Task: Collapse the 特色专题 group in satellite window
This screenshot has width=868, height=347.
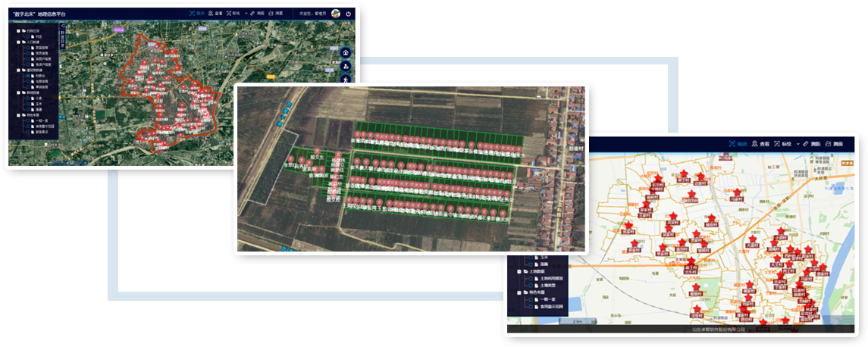Action: click(x=18, y=115)
